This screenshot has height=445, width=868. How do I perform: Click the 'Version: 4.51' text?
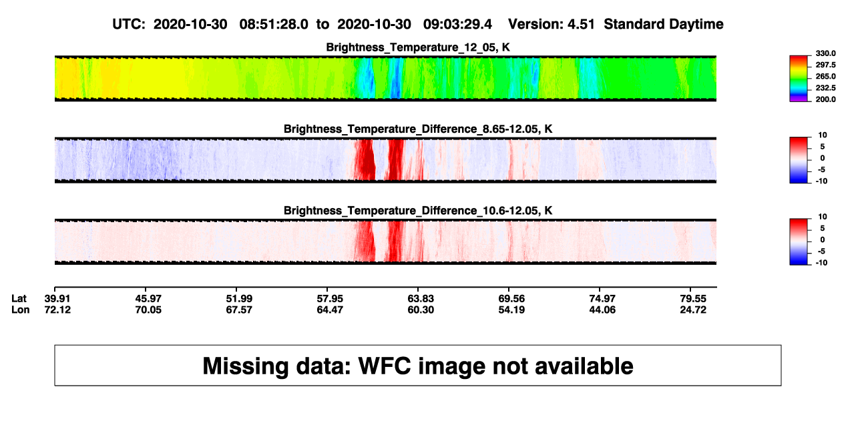click(552, 24)
